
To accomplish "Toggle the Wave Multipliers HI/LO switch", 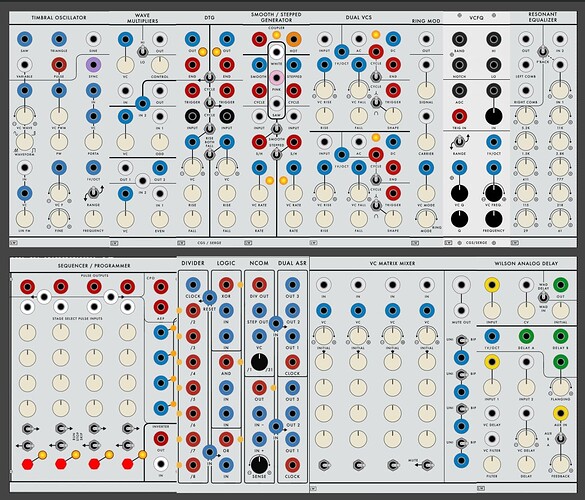I will pos(142,51).
